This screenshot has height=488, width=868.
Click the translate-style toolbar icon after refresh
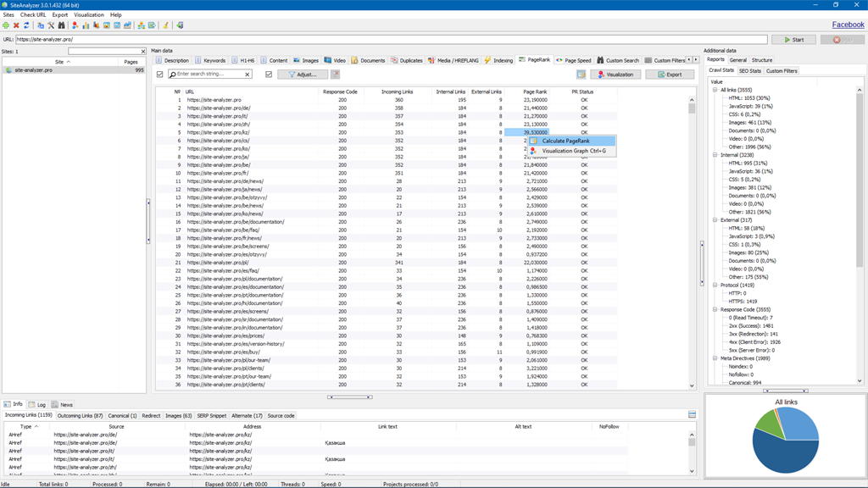coord(41,25)
